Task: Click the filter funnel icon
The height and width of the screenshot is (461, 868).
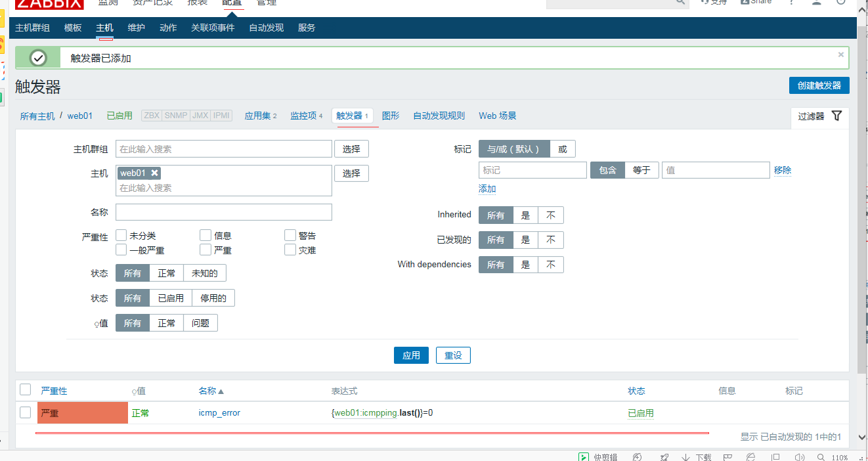Action: [836, 116]
